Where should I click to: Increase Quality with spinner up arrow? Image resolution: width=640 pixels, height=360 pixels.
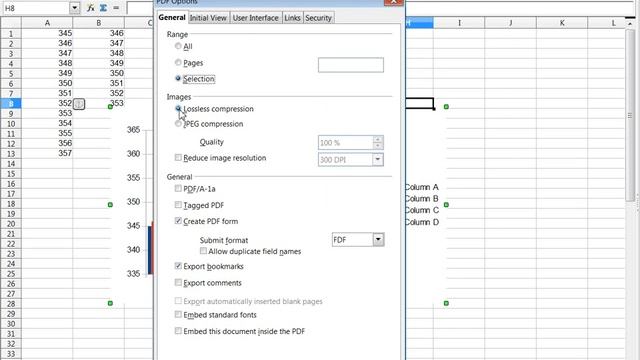[378, 139]
